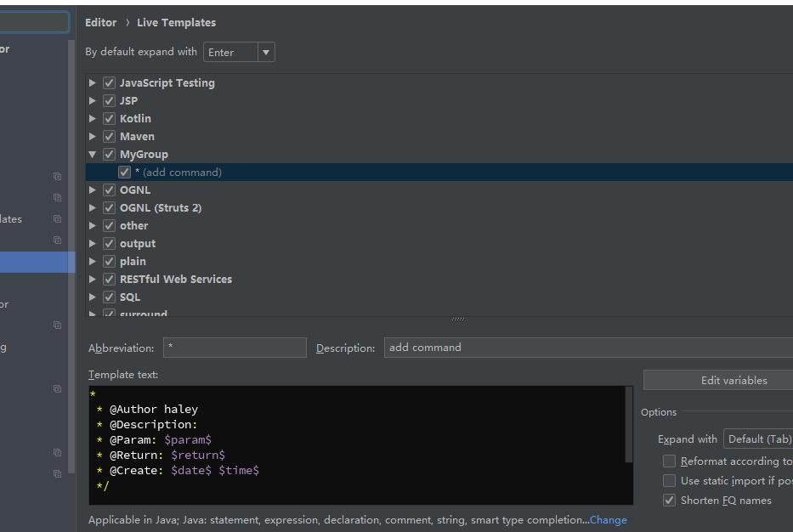Select the 'SQL' row label
The height and width of the screenshot is (532, 793).
[130, 297]
